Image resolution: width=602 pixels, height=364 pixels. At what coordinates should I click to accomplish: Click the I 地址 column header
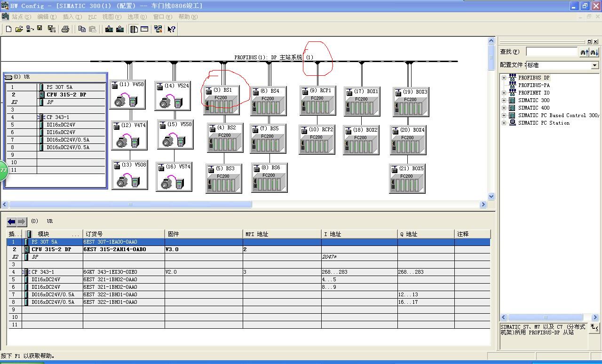tap(360, 234)
